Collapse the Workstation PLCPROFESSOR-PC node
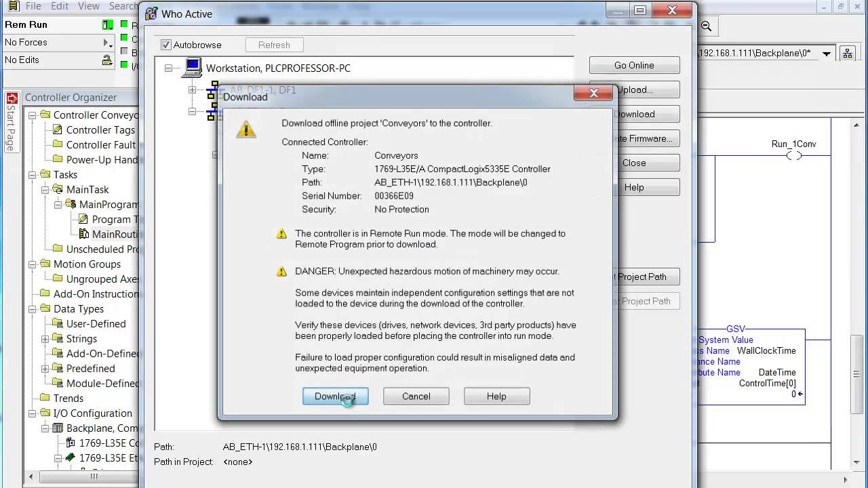This screenshot has width=868, height=488. (169, 68)
